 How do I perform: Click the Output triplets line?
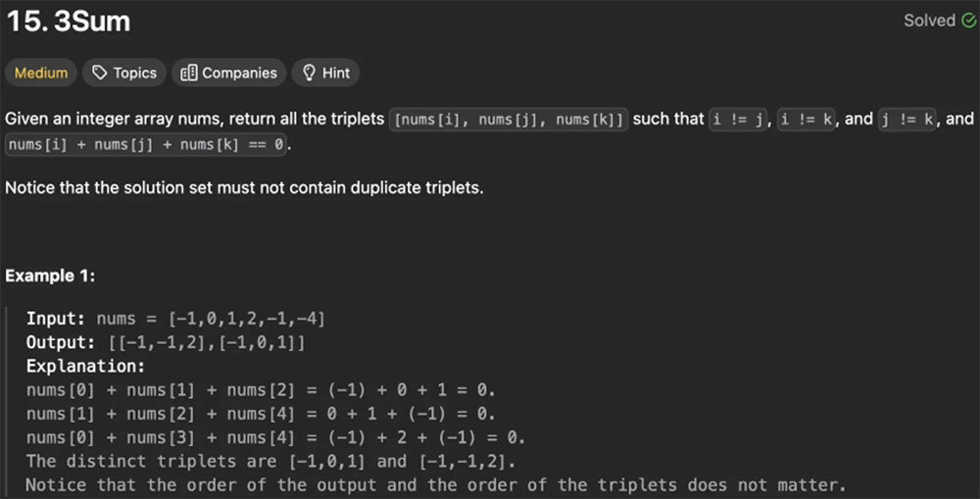166,343
